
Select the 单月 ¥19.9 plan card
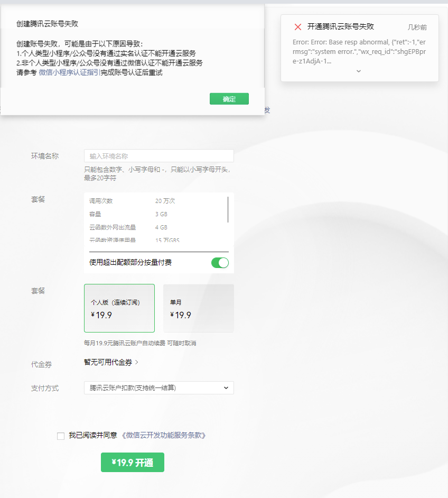point(198,308)
